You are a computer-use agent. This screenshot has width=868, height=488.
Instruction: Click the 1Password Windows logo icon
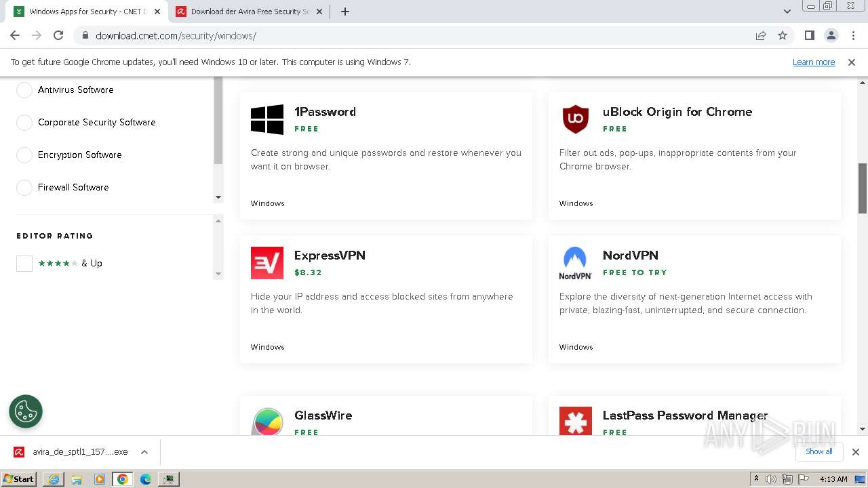(x=267, y=119)
